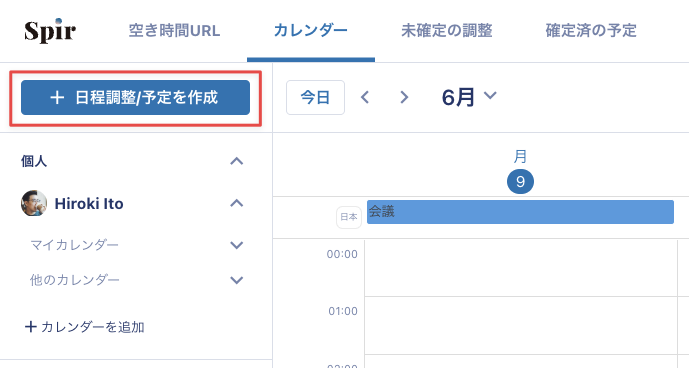Go to next period with right arrow

[x=404, y=97]
